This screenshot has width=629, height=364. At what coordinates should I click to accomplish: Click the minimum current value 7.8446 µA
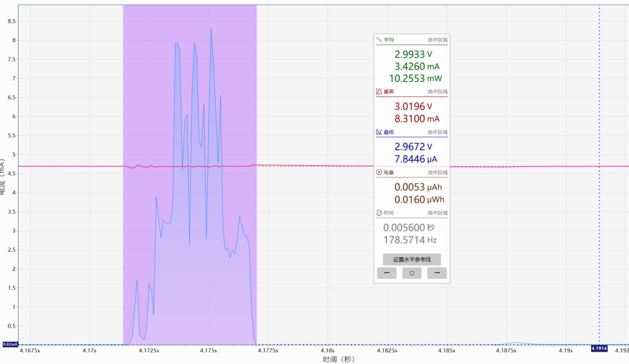click(x=416, y=160)
